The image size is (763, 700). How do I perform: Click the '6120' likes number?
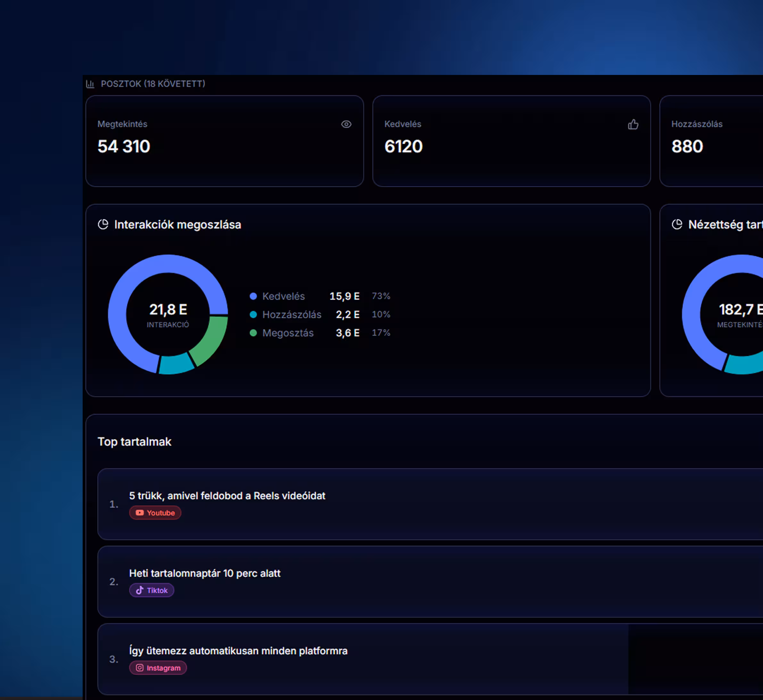click(x=404, y=146)
